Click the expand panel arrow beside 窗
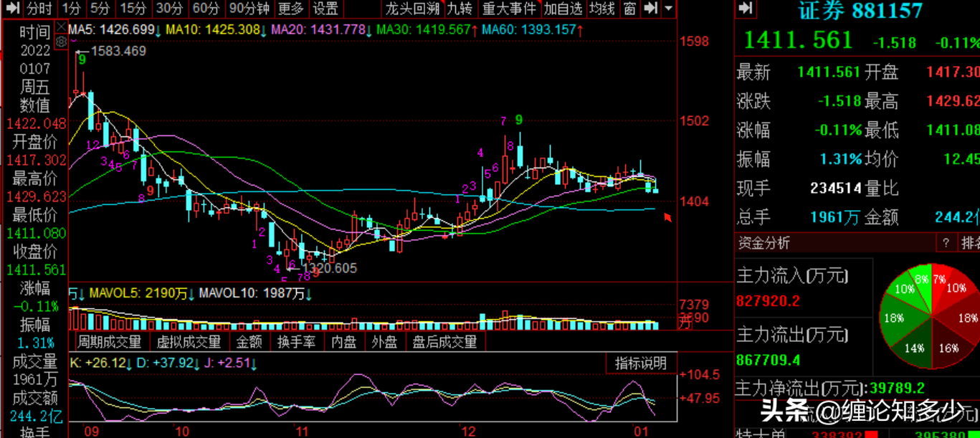The height and width of the screenshot is (438, 980). point(650,9)
